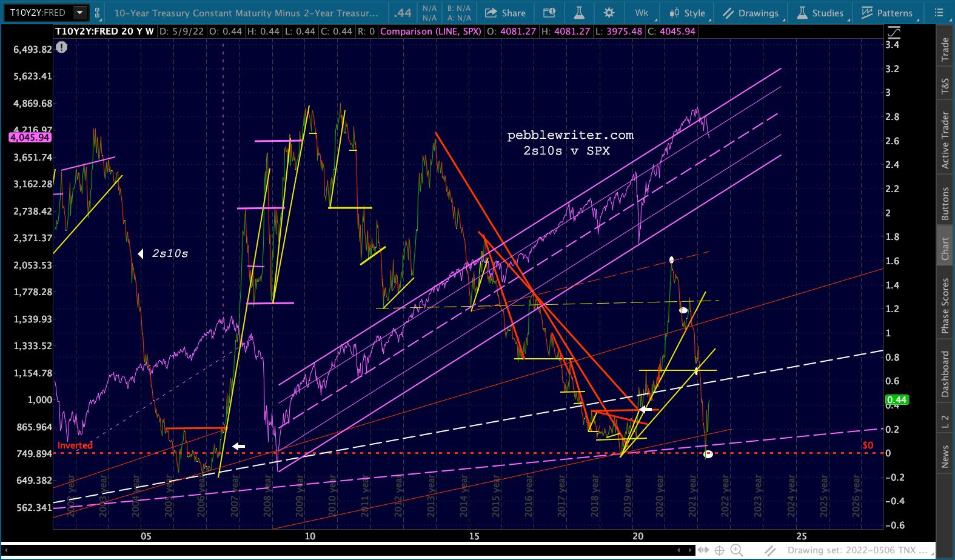This screenshot has width=955, height=560.
Task: Open chart settings gear icon
Action: click(x=609, y=13)
